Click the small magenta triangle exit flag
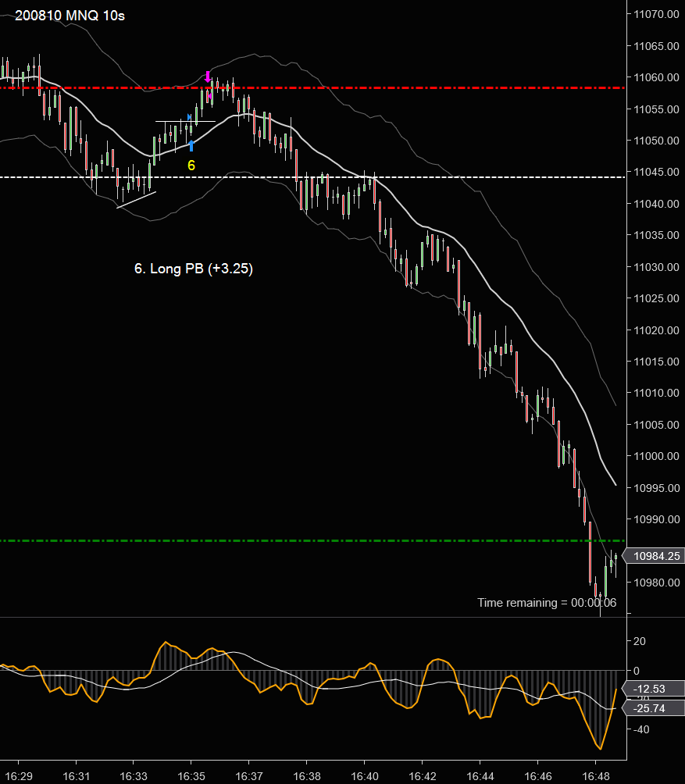Viewport: 685px width, 784px height. tap(209, 97)
